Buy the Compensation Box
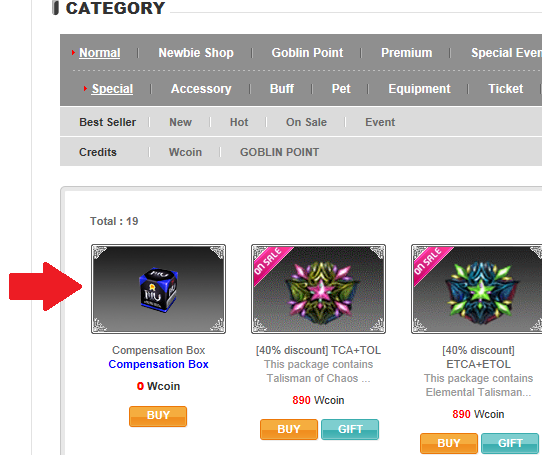The image size is (557, 475). 158,416
